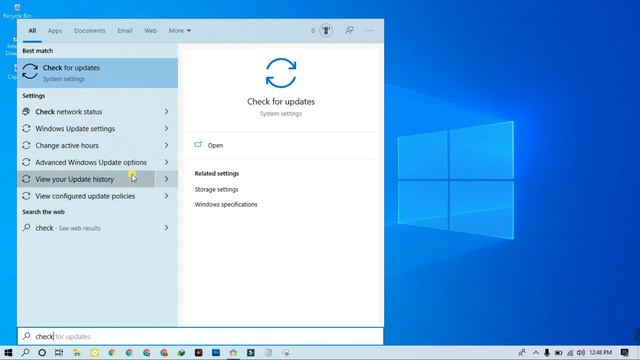This screenshot has height=360, width=640.
Task: Expand the Windows Update settings arrow
Action: 166,129
